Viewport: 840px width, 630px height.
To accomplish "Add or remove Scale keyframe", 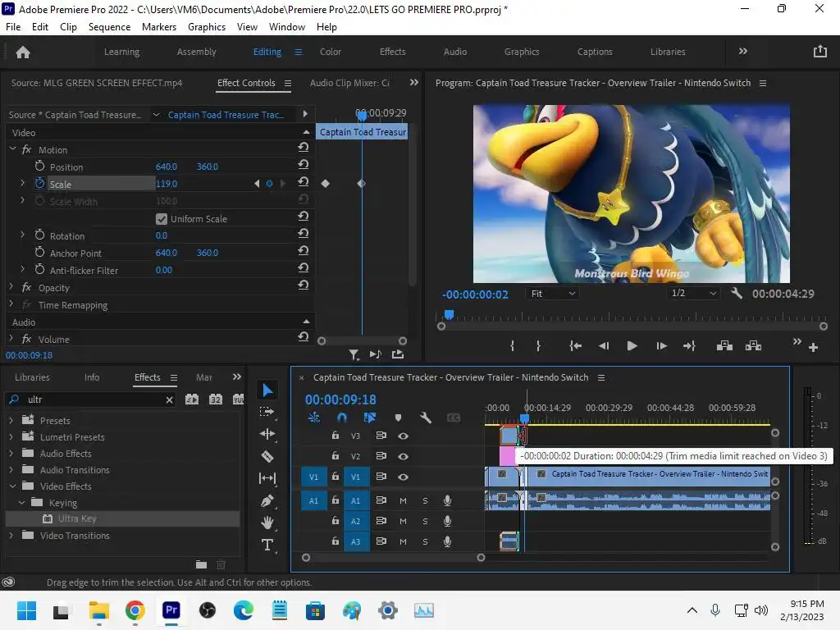I will click(x=269, y=184).
